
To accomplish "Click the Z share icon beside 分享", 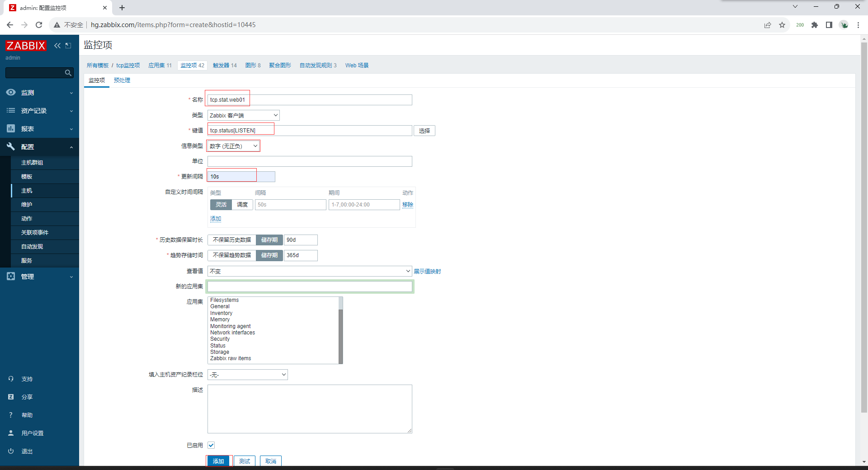I will (11, 397).
